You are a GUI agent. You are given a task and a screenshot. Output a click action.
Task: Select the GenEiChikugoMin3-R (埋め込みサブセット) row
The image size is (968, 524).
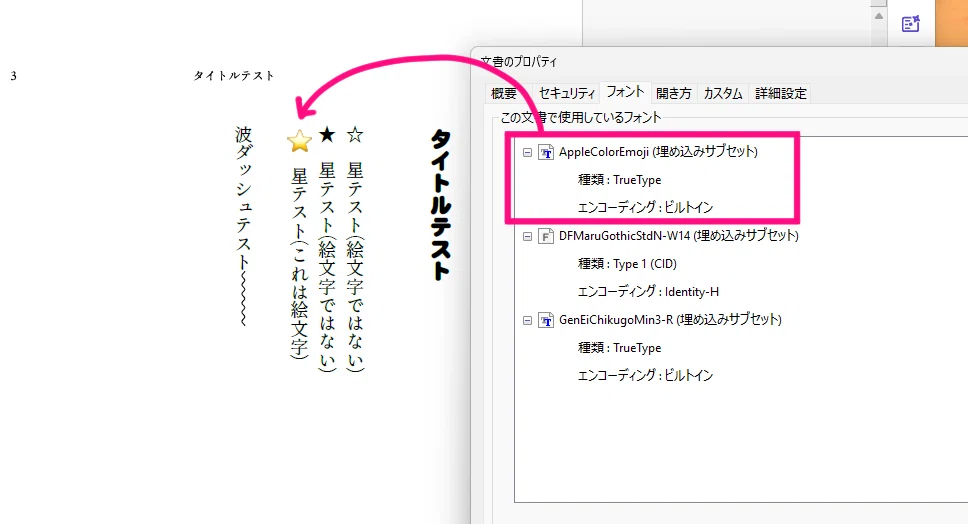coord(670,320)
